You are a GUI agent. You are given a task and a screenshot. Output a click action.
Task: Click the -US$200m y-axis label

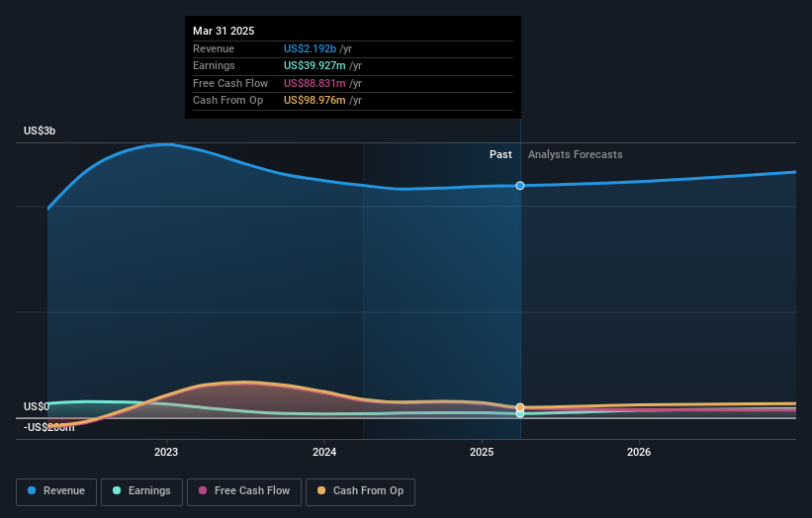pos(49,427)
